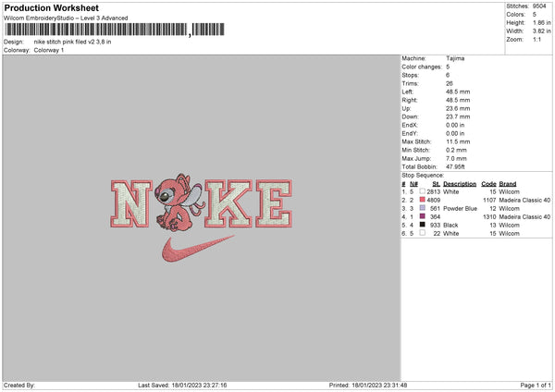
Task: Click the Powder Blue color swatch
Action: click(x=423, y=208)
